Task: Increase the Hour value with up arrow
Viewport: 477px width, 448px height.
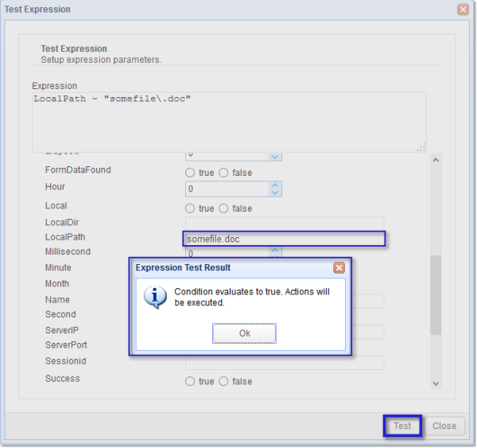Action: 275,185
